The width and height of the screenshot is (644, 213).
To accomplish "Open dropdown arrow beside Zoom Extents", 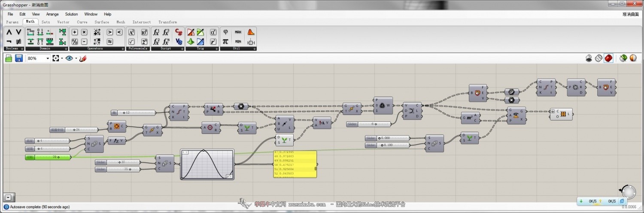I will [x=62, y=58].
